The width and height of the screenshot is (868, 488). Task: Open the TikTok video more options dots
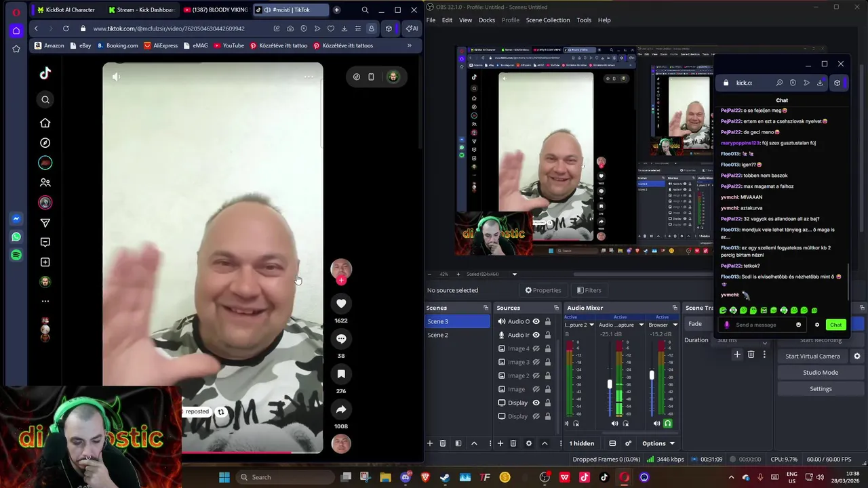(309, 77)
